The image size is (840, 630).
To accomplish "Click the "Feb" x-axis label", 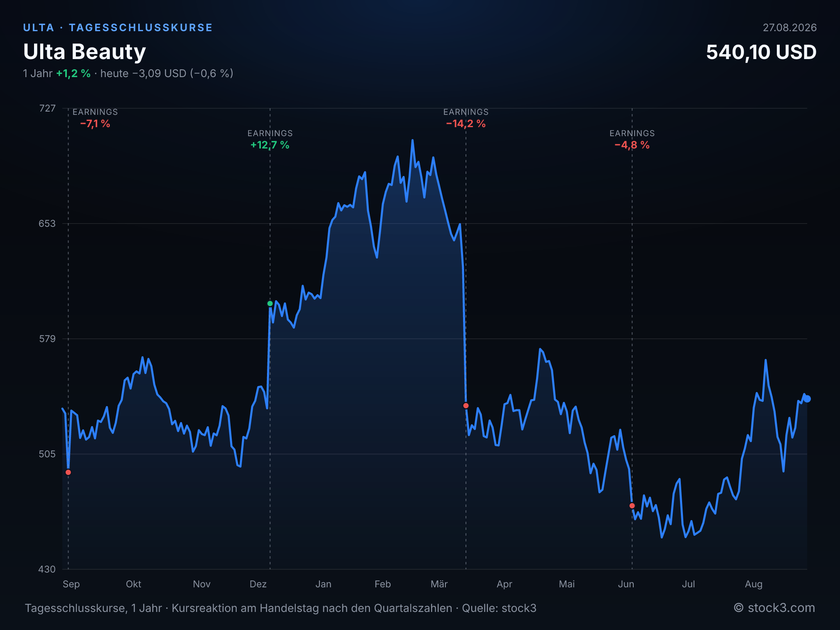I will (383, 584).
